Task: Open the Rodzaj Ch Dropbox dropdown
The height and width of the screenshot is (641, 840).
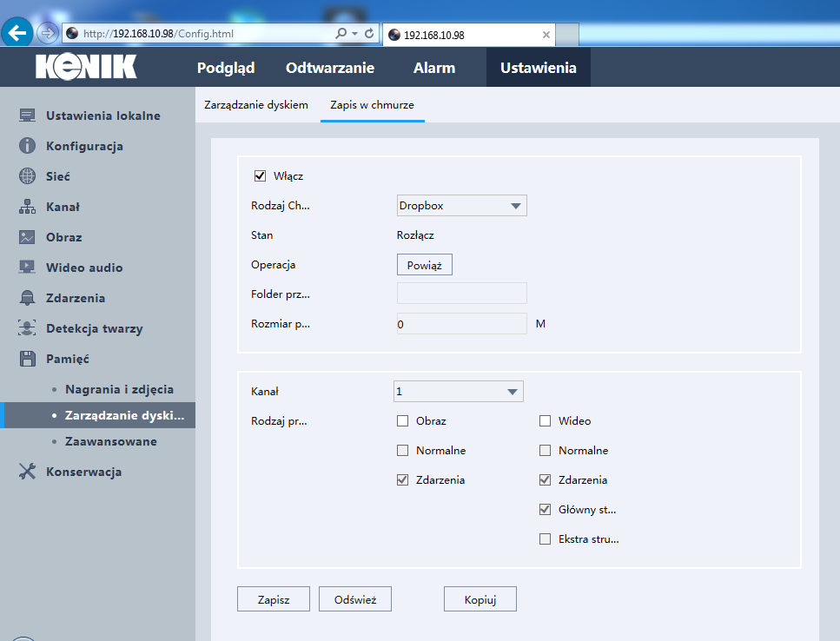Action: (x=461, y=206)
